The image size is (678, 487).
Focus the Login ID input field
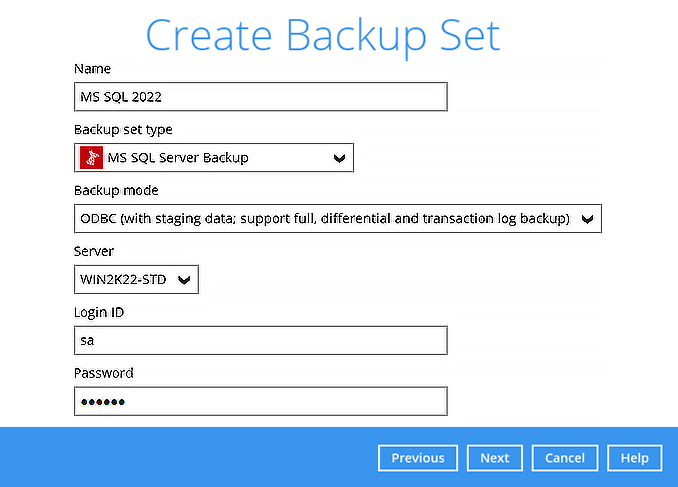click(260, 341)
